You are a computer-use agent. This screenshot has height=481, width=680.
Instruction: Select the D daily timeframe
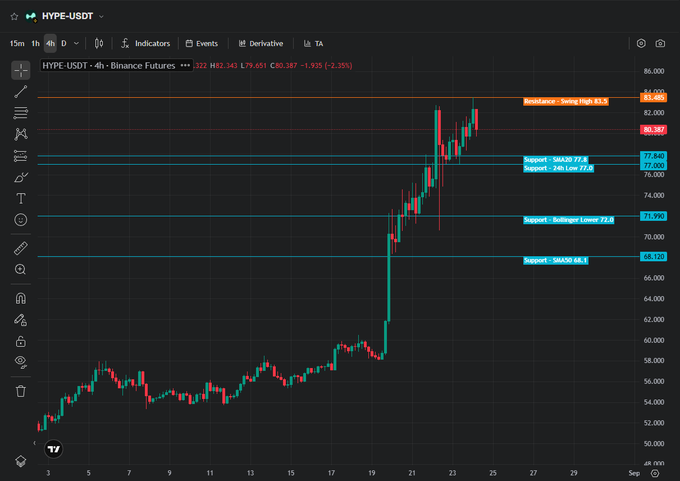(64, 43)
